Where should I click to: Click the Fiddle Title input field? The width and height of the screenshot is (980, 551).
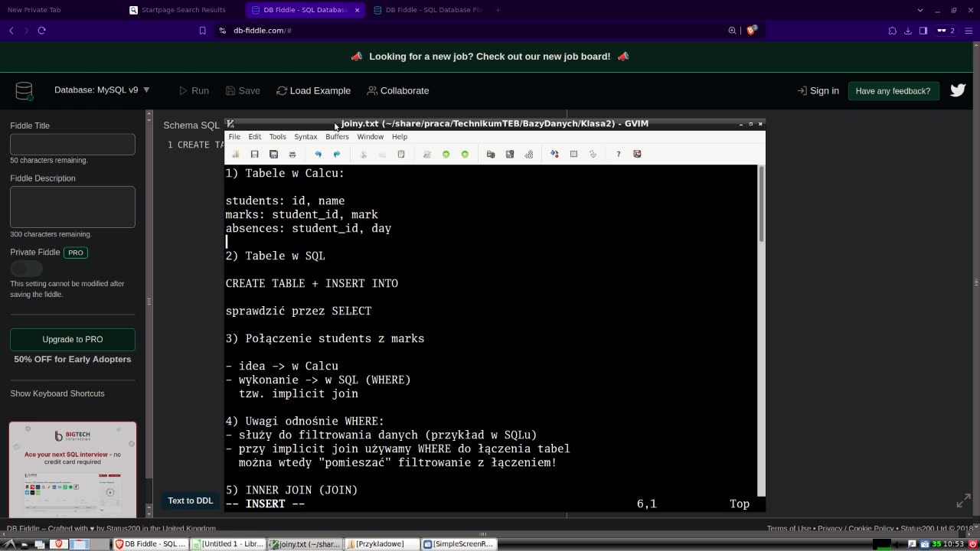(x=73, y=144)
